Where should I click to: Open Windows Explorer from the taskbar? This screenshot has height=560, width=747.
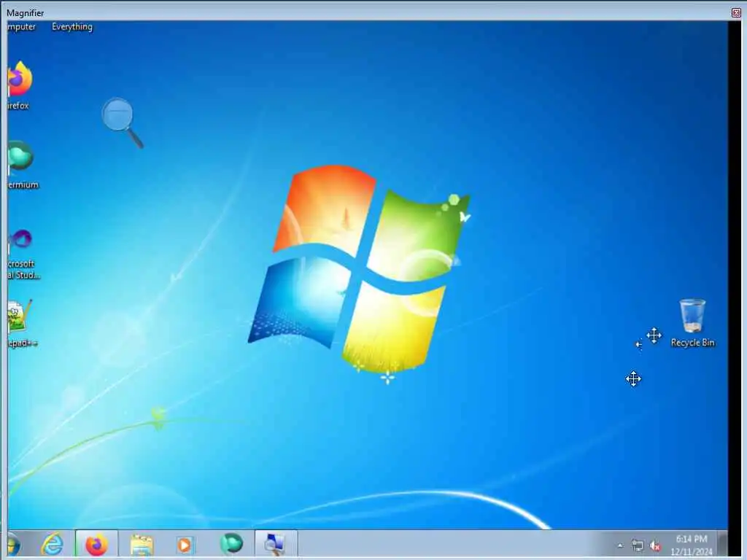(141, 544)
